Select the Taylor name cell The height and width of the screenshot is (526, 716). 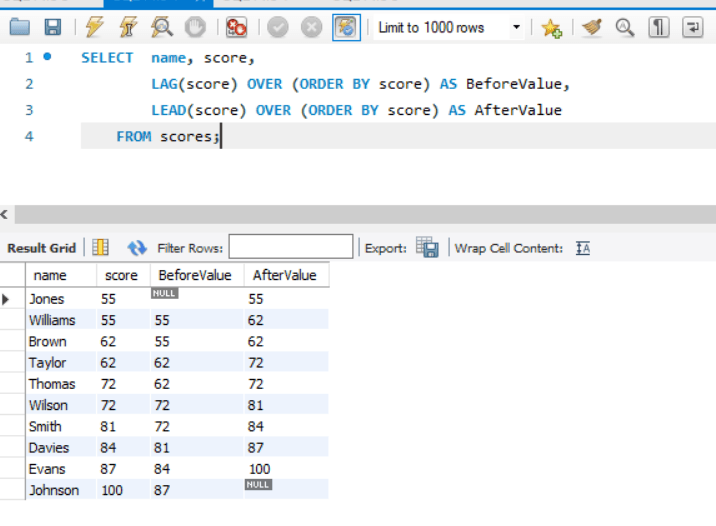[x=61, y=363]
